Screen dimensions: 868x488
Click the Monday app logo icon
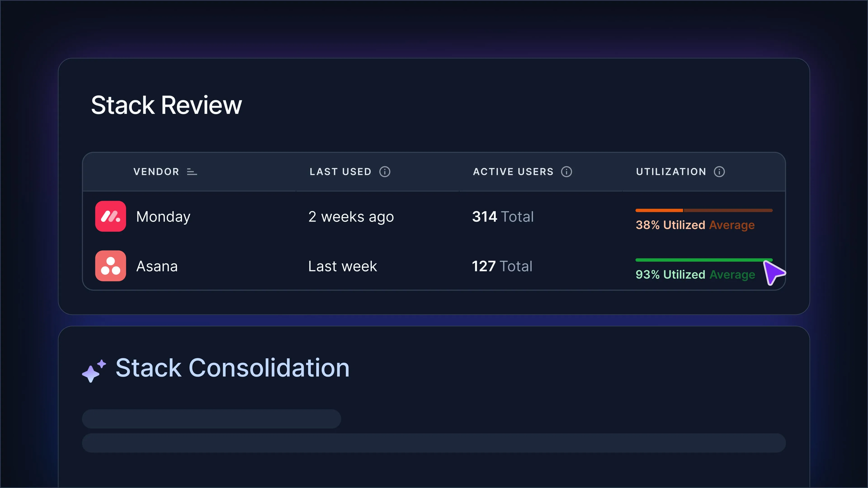pos(111,216)
